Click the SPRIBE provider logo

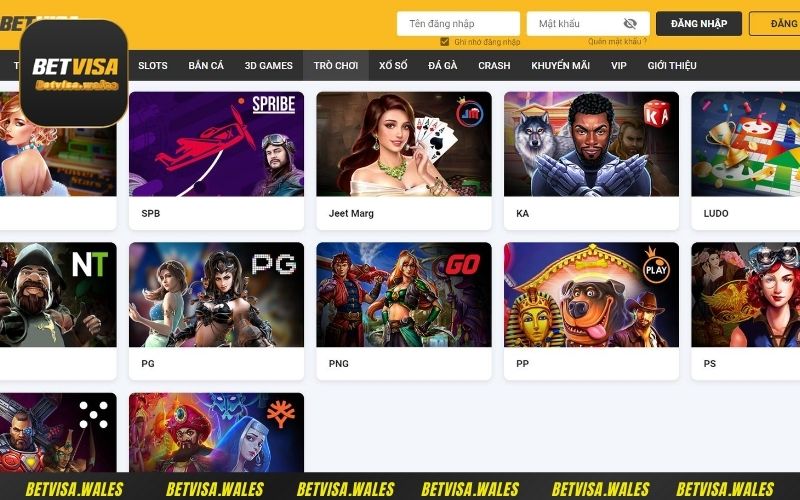pos(273,105)
